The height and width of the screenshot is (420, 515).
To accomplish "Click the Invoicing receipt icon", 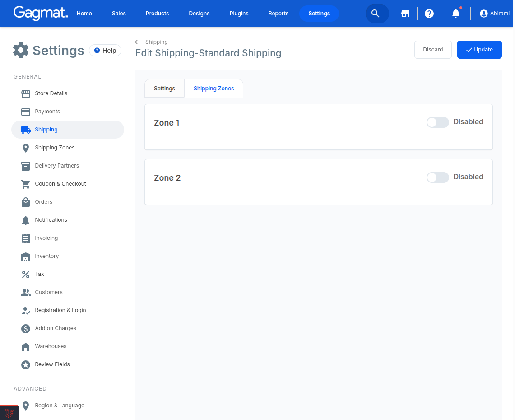I will (26, 238).
